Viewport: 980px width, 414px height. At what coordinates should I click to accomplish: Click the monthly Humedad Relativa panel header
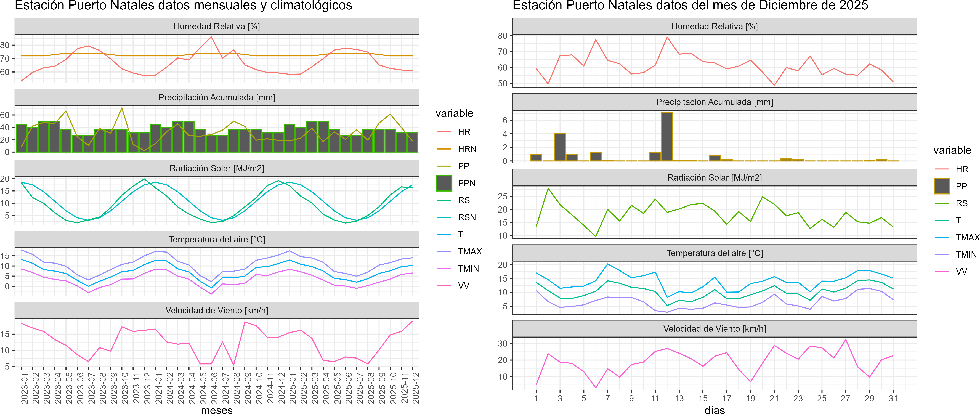pyautogui.click(x=217, y=26)
